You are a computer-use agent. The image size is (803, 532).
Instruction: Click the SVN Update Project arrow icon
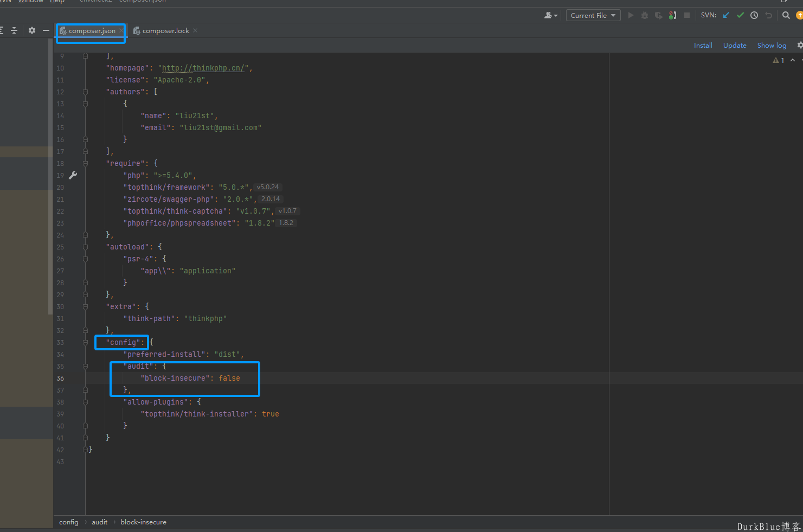coord(726,15)
